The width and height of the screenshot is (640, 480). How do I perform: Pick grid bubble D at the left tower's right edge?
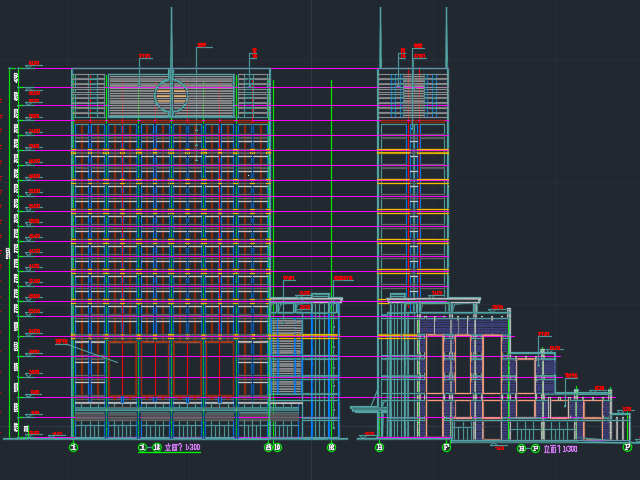(277, 447)
